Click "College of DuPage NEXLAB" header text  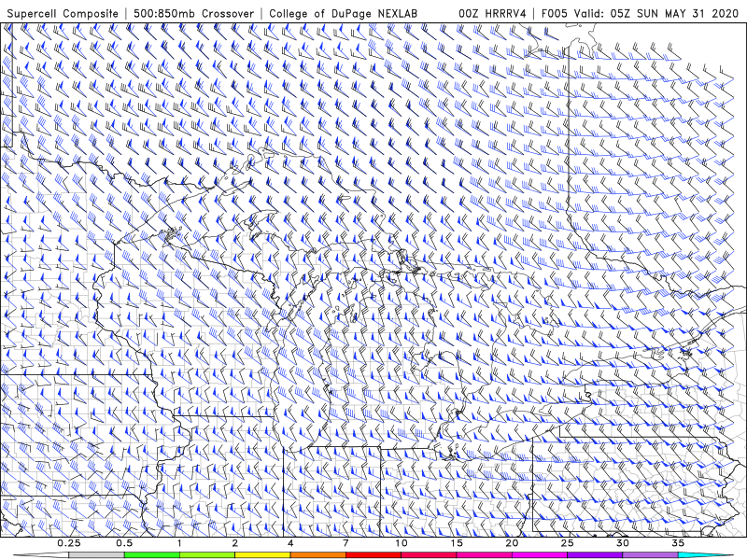pos(343,14)
